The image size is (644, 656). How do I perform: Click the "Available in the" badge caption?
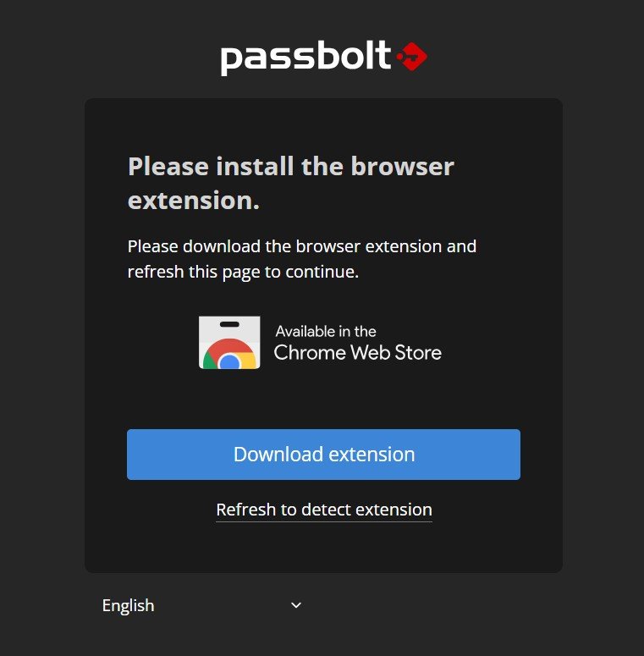pos(326,331)
